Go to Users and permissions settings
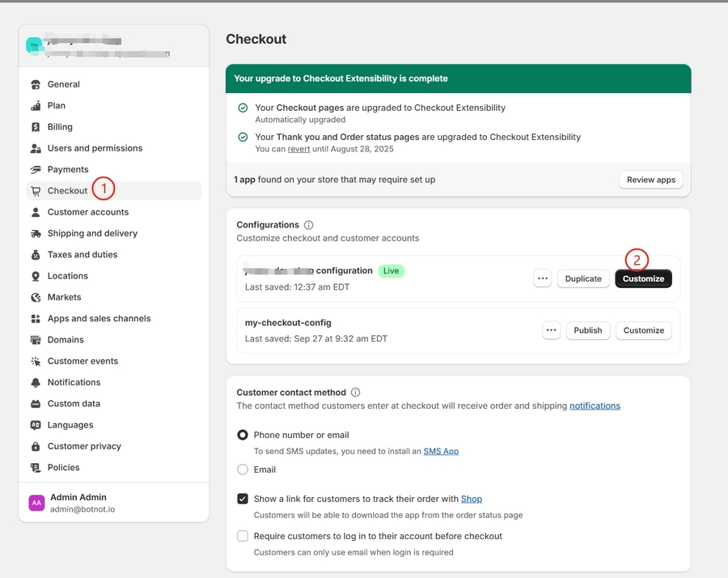The height and width of the screenshot is (578, 728). [x=95, y=148]
